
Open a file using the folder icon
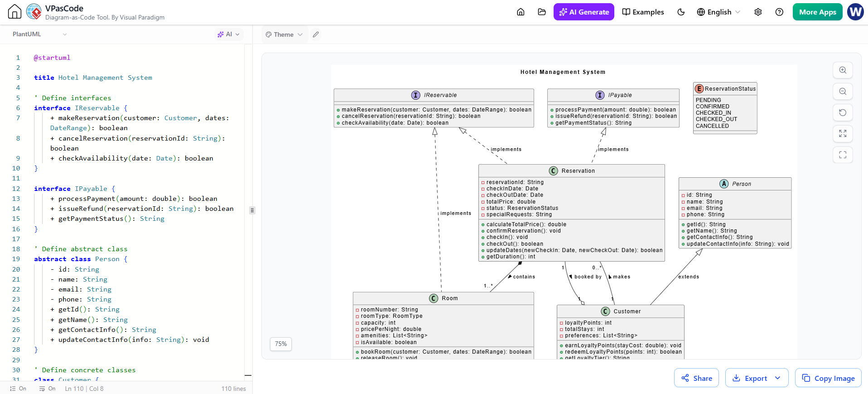(x=542, y=12)
